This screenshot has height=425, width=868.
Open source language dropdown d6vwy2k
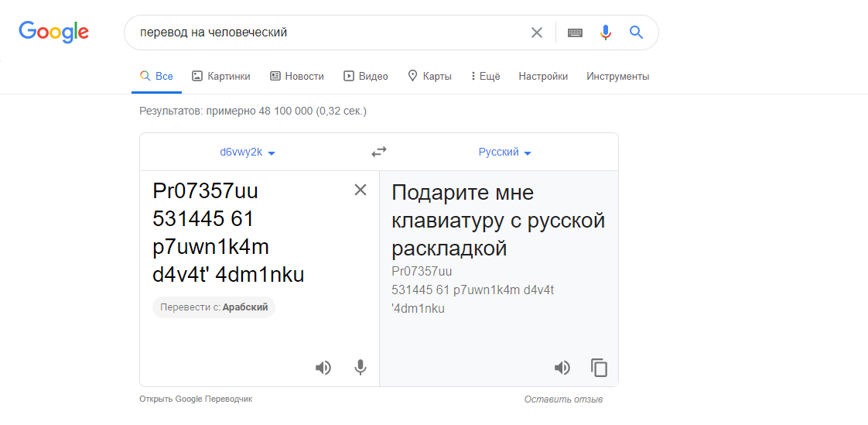tap(248, 153)
